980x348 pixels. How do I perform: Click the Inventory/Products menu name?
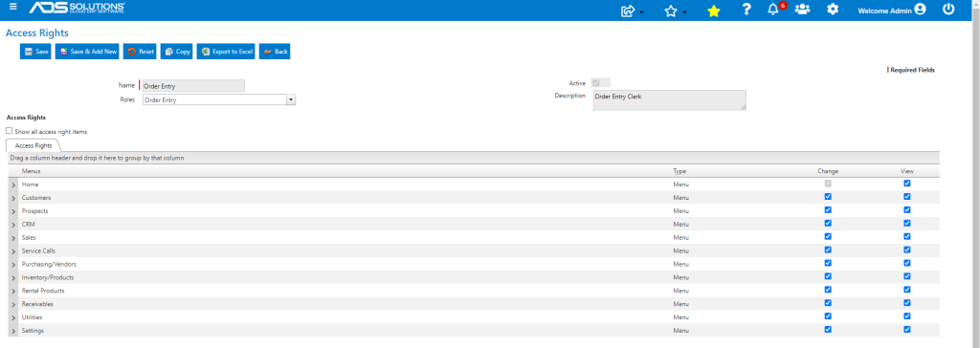click(49, 277)
